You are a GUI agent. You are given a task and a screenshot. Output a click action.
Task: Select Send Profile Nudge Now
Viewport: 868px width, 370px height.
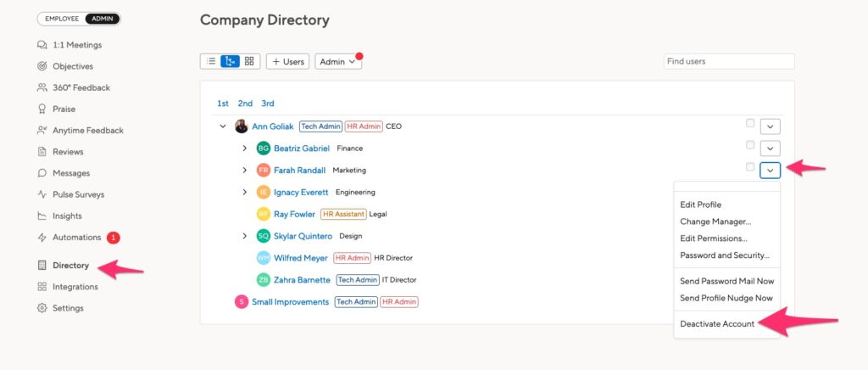coord(726,298)
